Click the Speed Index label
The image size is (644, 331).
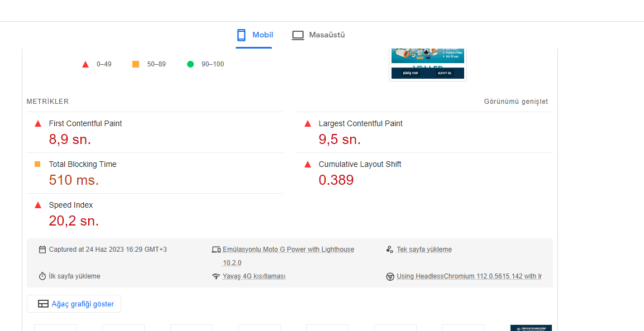(70, 205)
